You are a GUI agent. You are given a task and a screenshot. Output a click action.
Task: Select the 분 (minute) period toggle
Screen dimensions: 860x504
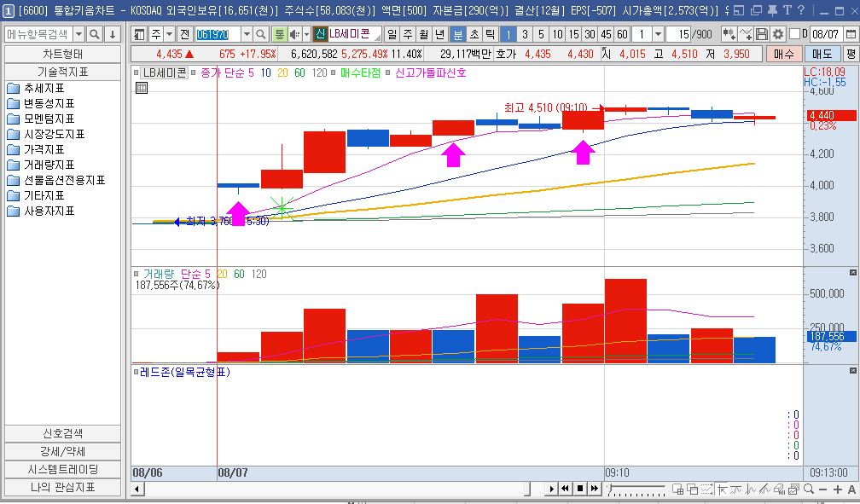[457, 35]
